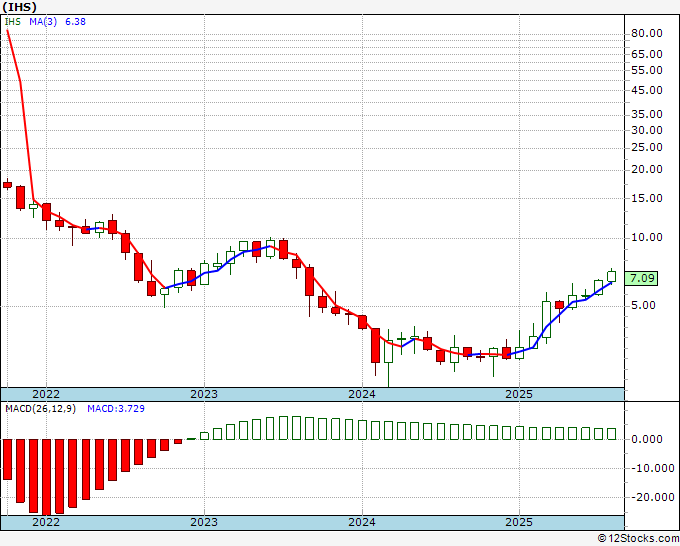Click the 55.00 price axis label
680x546 pixels.
point(647,70)
